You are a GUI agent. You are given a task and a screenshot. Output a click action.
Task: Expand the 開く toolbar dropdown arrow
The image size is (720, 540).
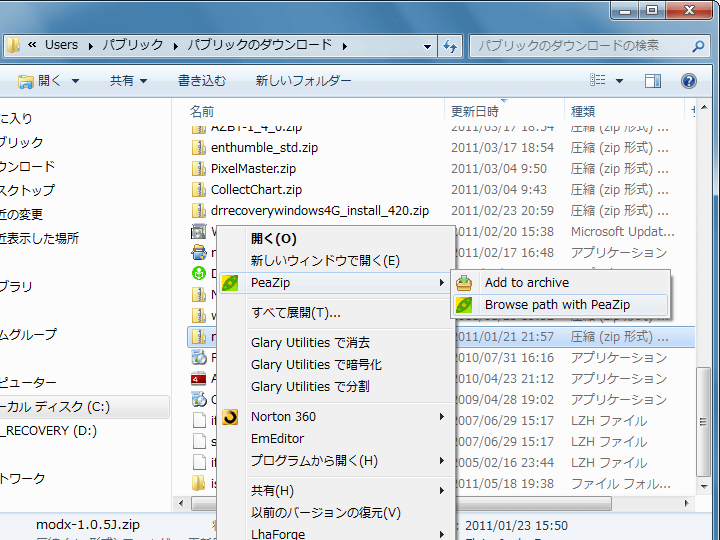tap(75, 81)
